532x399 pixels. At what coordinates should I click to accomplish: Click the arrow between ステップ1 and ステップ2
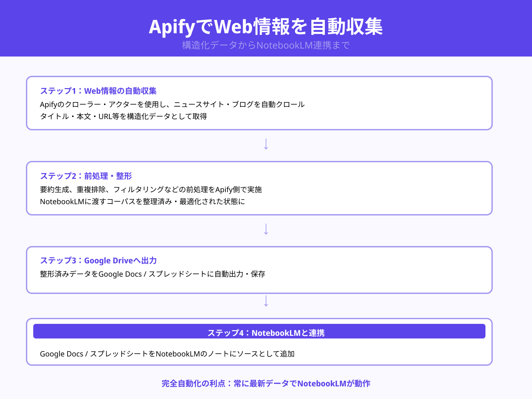[266, 145]
